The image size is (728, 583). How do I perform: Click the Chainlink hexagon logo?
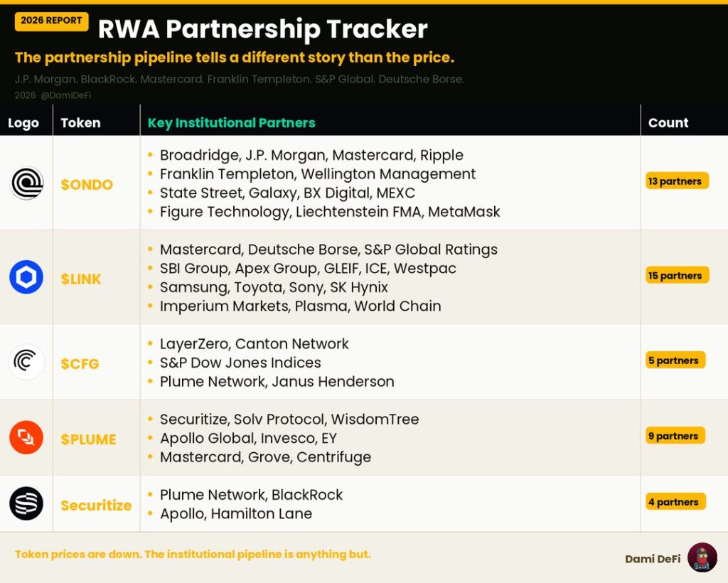[26, 277]
